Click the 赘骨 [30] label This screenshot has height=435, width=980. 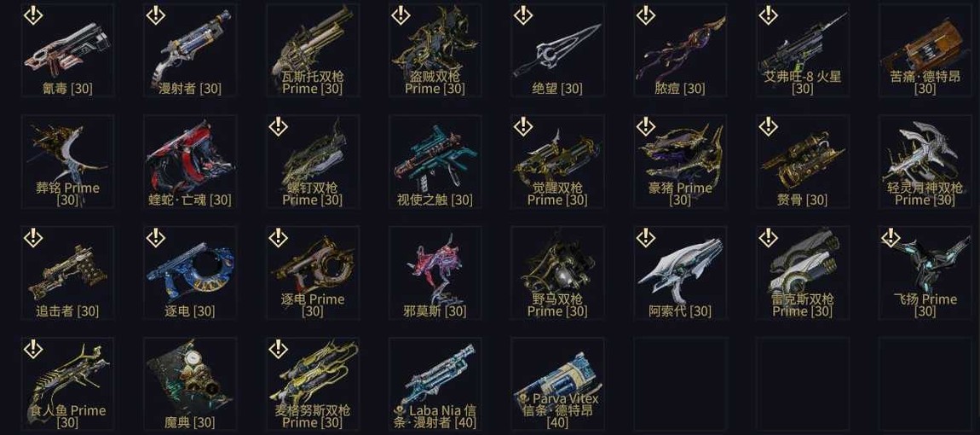[x=803, y=200]
